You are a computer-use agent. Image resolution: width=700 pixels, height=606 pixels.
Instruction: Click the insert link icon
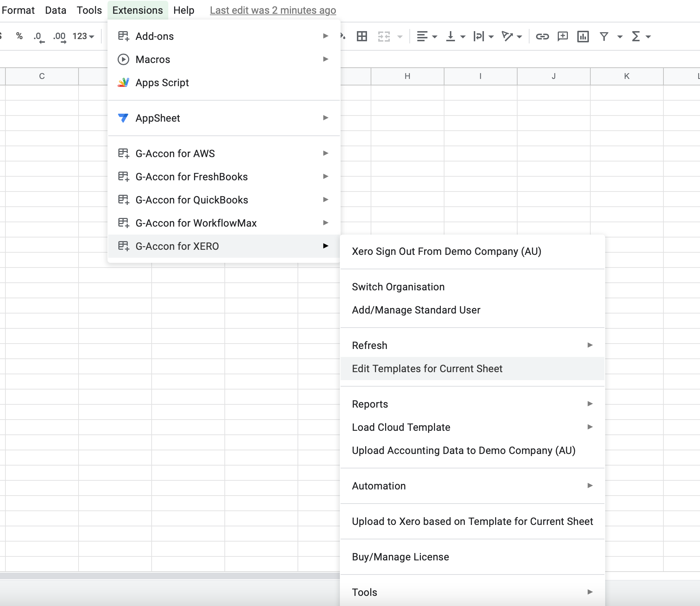[x=542, y=36]
